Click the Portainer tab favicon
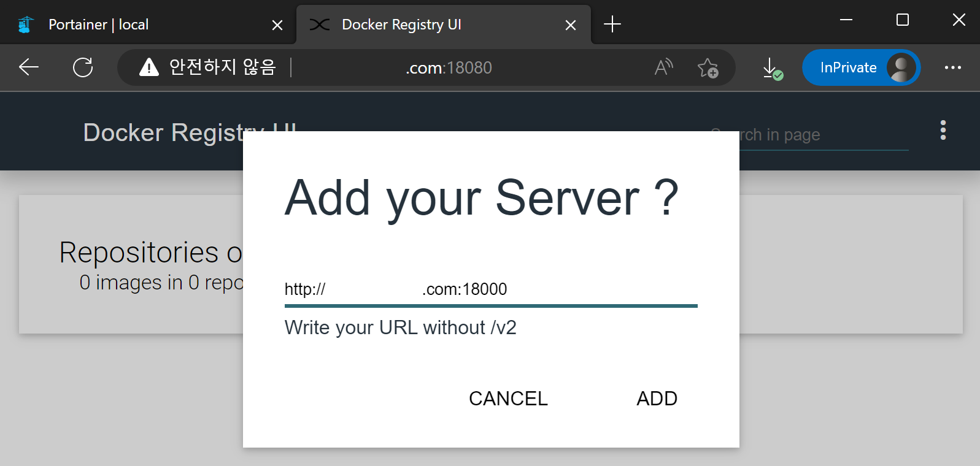Viewport: 980px width, 466px height. click(25, 25)
